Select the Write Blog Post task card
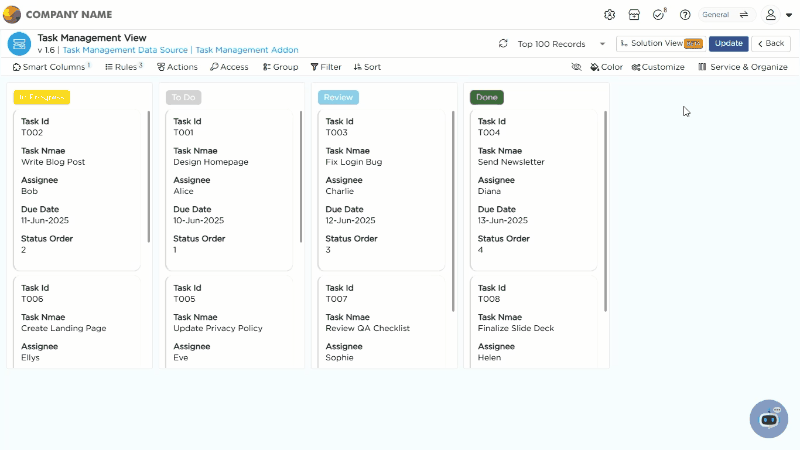 click(x=77, y=190)
